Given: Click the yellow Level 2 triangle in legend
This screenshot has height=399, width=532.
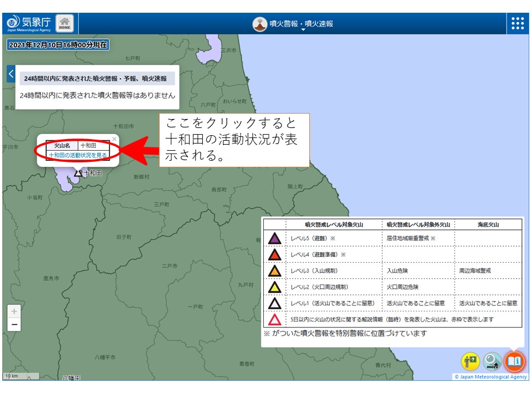Looking at the screenshot, I should (274, 287).
